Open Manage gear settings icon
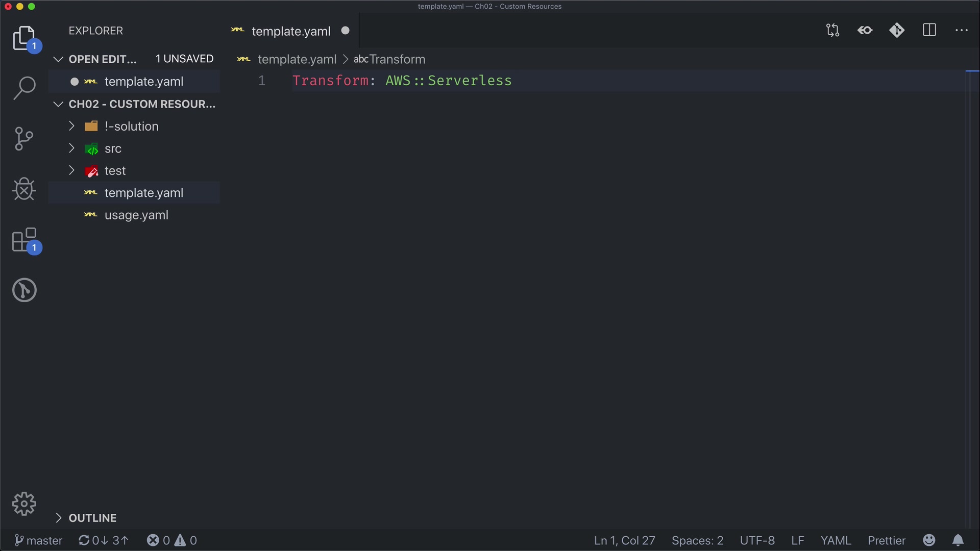 coord(24,504)
